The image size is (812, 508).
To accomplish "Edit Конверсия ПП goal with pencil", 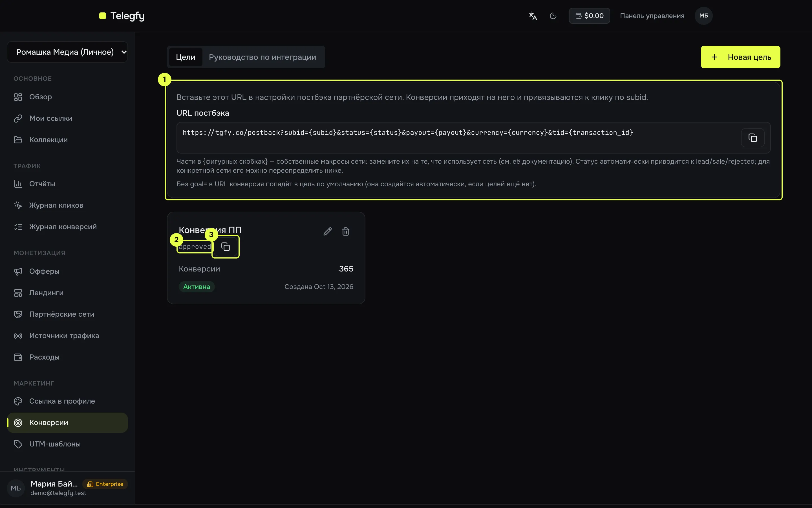I will point(328,231).
